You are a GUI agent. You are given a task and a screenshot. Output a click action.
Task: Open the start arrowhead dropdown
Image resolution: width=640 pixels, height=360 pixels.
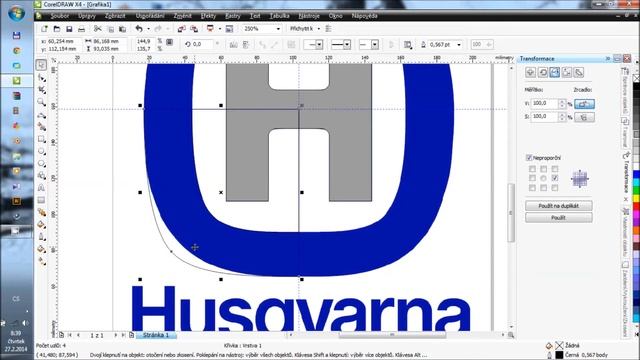(319, 44)
